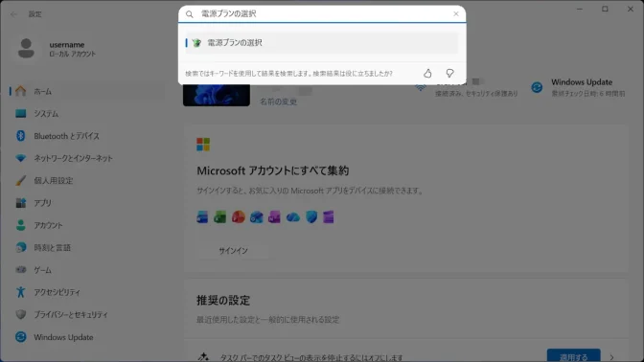The width and height of the screenshot is (644, 362).
Task: Click the Bluetooth icon in sidebar
Action: click(20, 135)
